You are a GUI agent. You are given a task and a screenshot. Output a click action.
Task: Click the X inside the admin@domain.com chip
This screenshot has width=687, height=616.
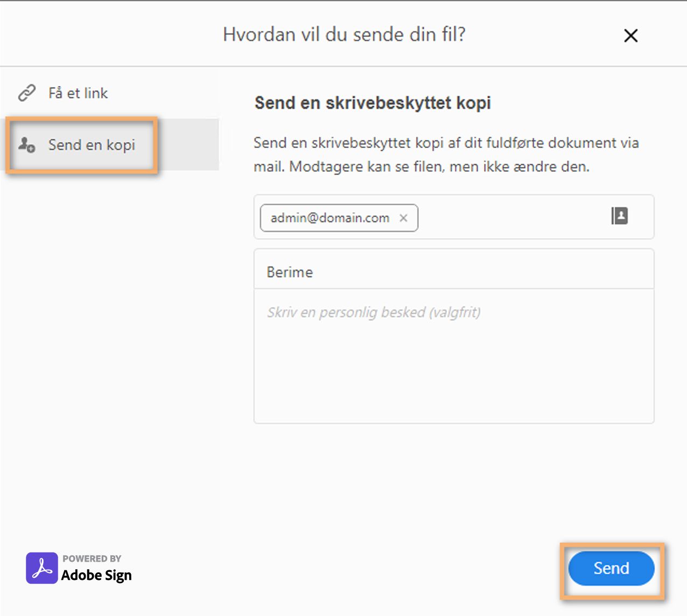(403, 218)
